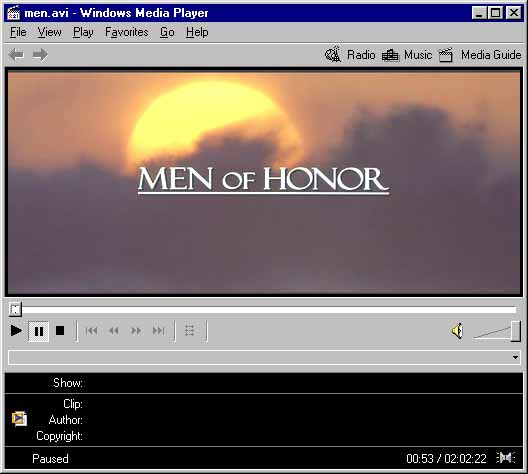Open the Media Guide
The width and height of the screenshot is (528, 474).
[x=481, y=55]
